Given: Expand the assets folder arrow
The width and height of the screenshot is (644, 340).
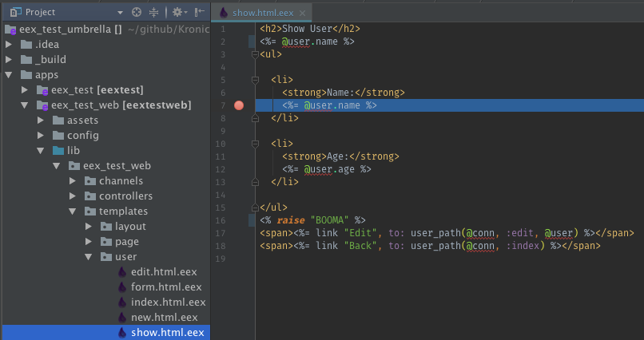Looking at the screenshot, I should tap(41, 120).
